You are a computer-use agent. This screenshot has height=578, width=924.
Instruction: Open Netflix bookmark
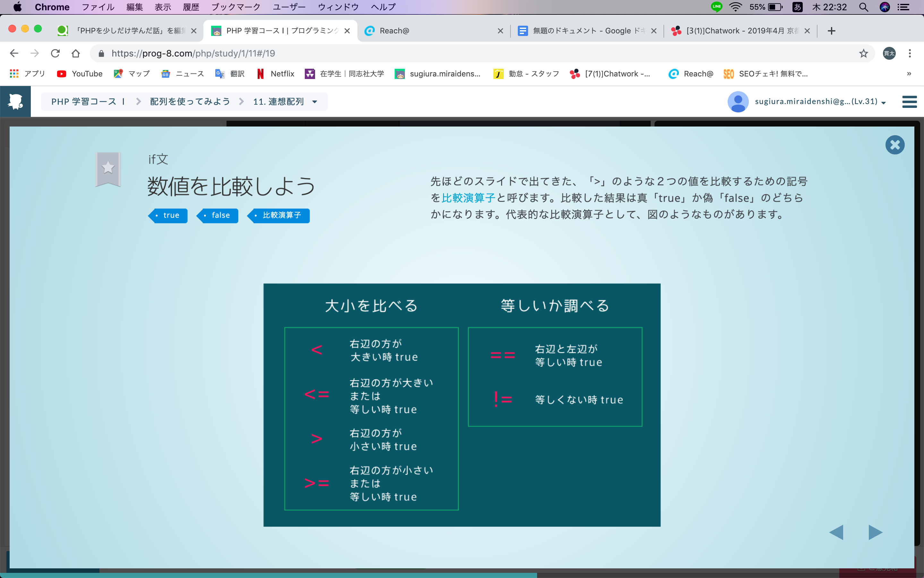[x=275, y=74]
